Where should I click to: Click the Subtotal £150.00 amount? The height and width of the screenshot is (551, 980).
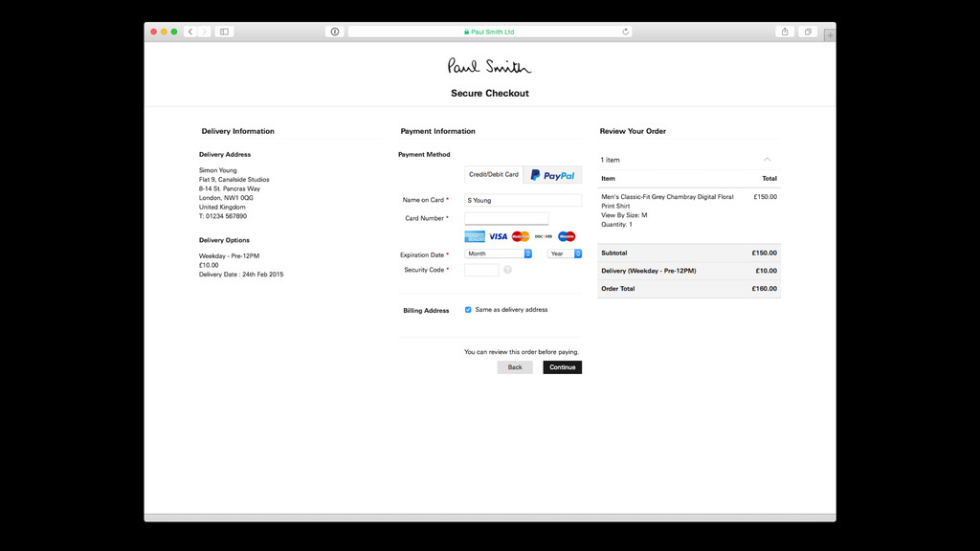click(765, 253)
